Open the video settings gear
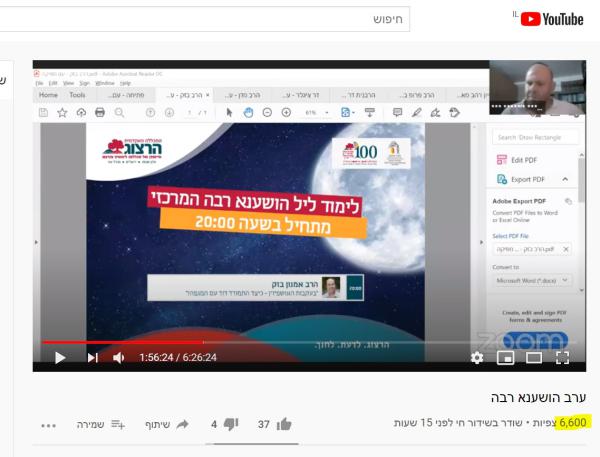Screen dimensions: 600x457 (477, 357)
